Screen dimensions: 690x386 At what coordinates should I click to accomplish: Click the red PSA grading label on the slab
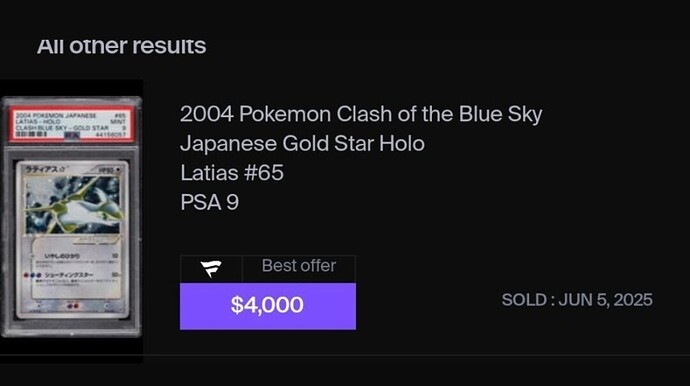(71, 124)
